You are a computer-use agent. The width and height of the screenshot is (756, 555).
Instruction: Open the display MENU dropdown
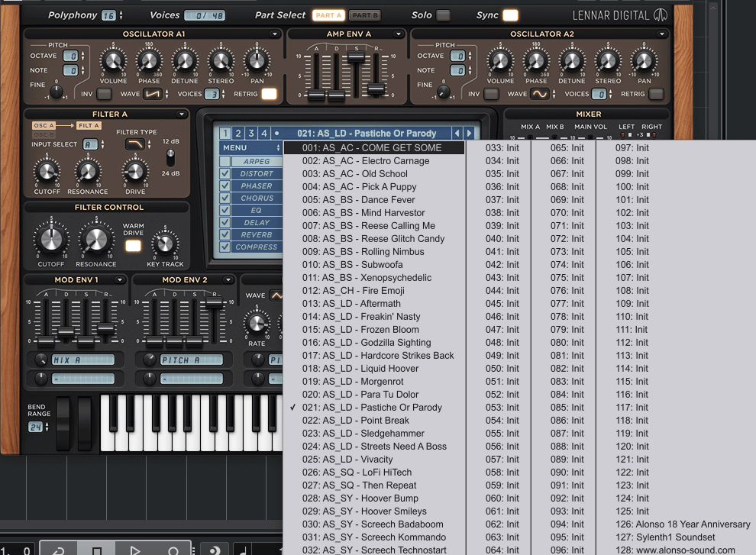250,147
